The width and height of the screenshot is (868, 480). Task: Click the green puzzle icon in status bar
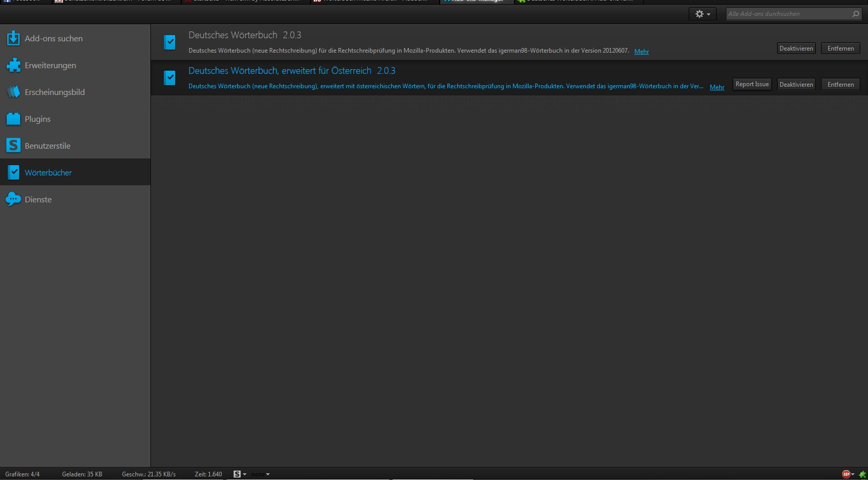click(x=862, y=474)
